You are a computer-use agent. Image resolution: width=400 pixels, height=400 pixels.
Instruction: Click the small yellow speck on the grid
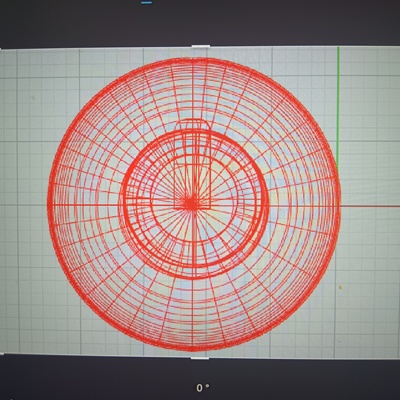[x=340, y=287]
